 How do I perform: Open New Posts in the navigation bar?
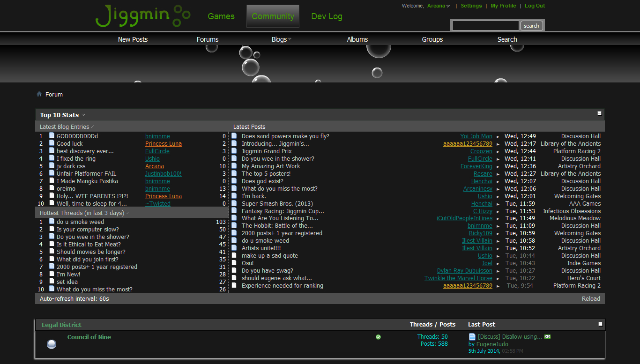[133, 39]
